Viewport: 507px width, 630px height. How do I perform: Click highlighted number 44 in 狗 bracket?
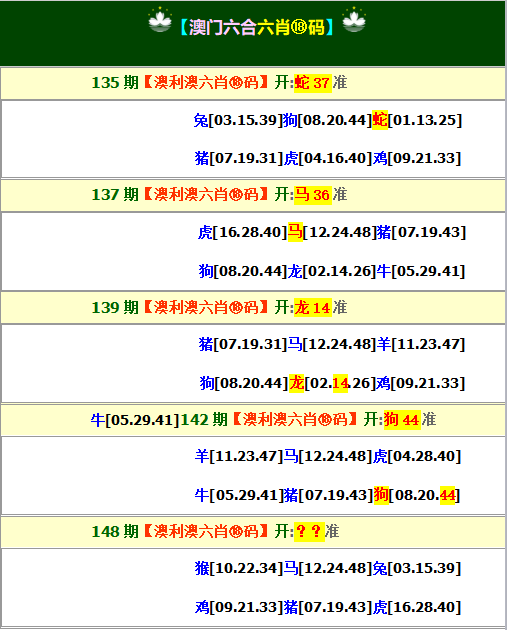(448, 495)
